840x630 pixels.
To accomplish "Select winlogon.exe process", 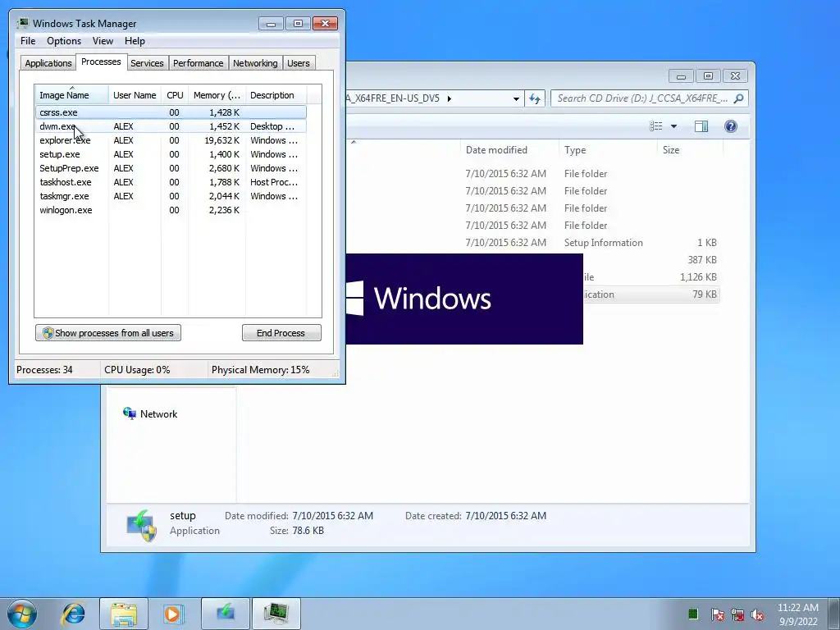I will (x=171, y=210).
